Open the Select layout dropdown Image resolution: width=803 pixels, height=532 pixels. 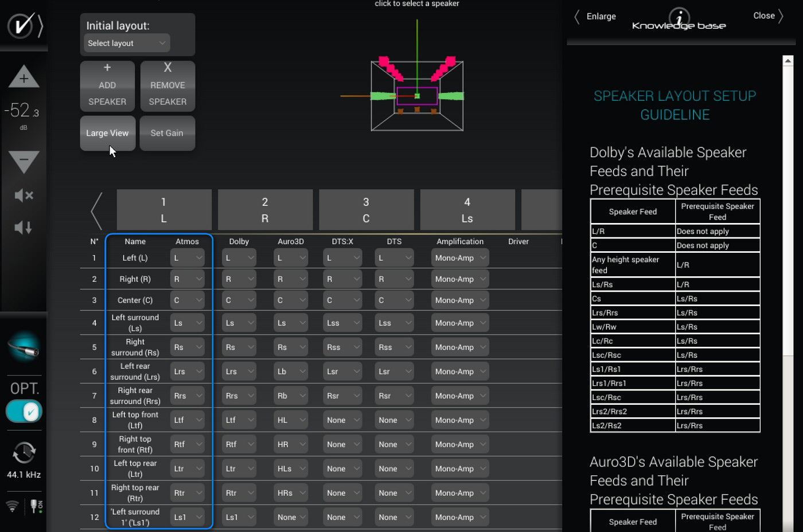pyautogui.click(x=127, y=43)
